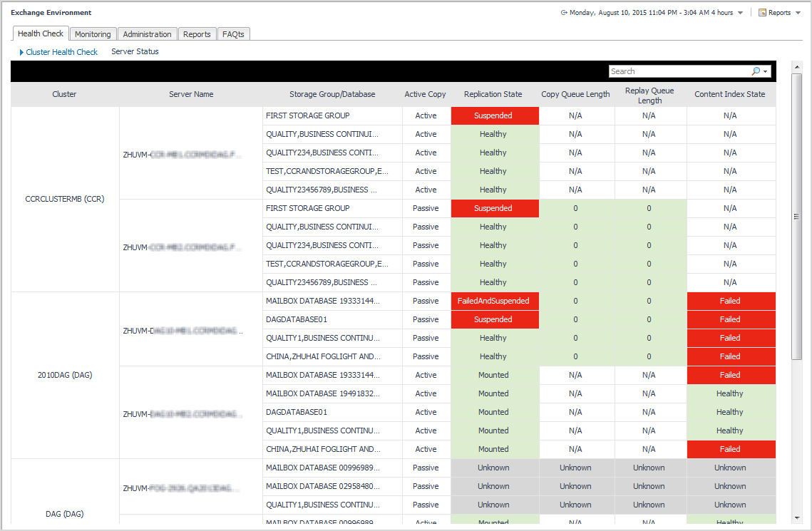
Task: Open the time range dropdown arrow
Action: [x=740, y=13]
